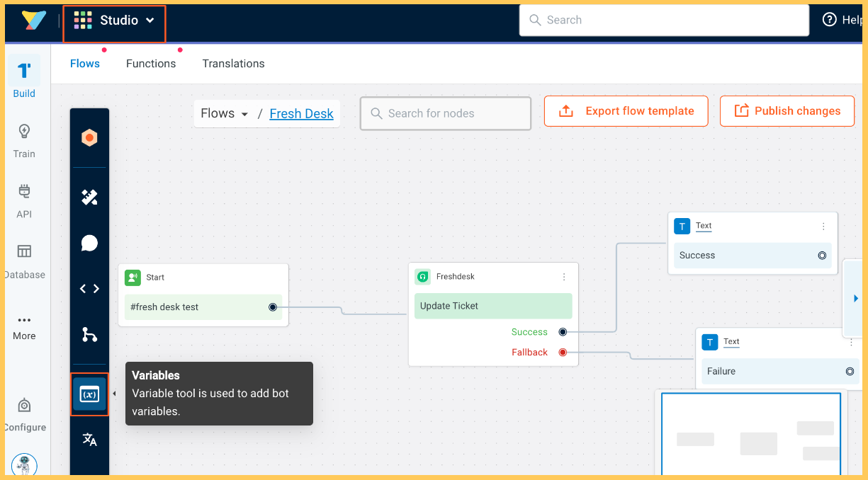The width and height of the screenshot is (868, 480).
Task: Click the Success Text node type icon
Action: click(x=682, y=227)
